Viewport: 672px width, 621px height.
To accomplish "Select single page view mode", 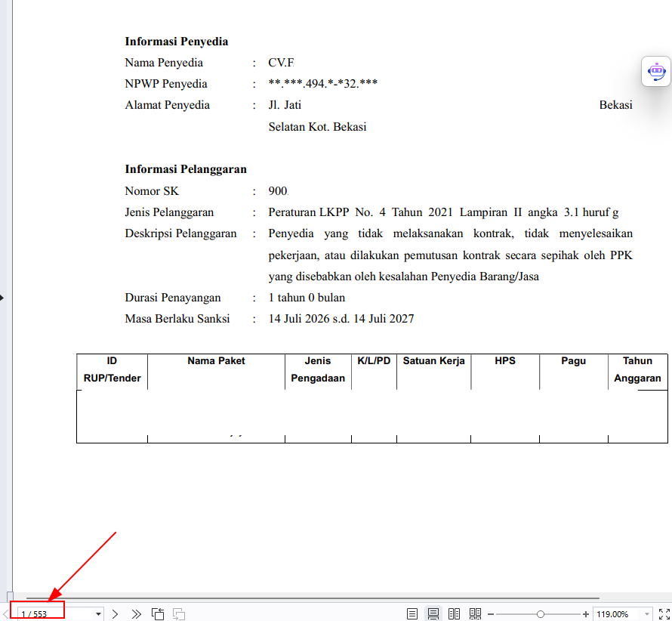I will click(x=412, y=614).
